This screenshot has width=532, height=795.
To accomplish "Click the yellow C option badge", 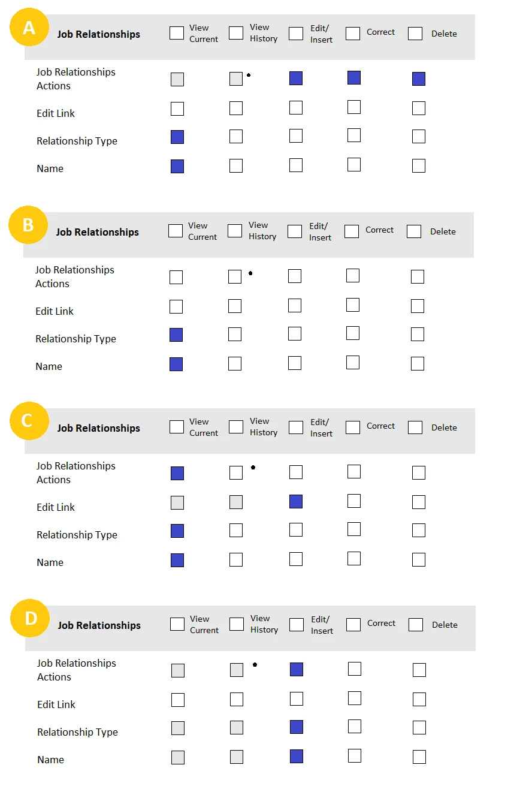I will coord(29,421).
